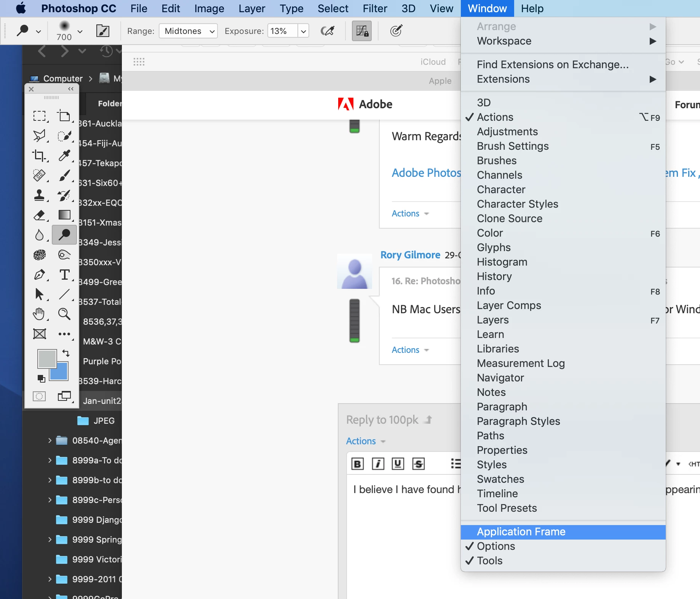
Task: Expand the 8999a-To do folder
Action: [50, 460]
